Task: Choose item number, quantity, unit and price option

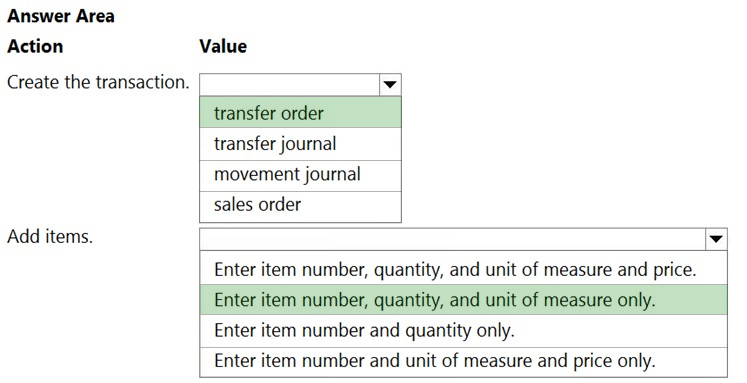Action: point(463,268)
